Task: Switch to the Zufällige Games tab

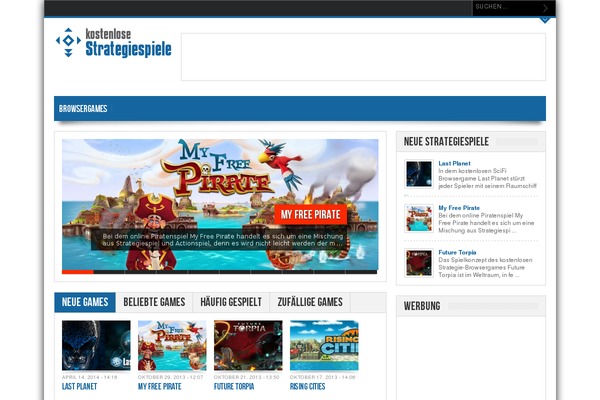Action: [310, 302]
